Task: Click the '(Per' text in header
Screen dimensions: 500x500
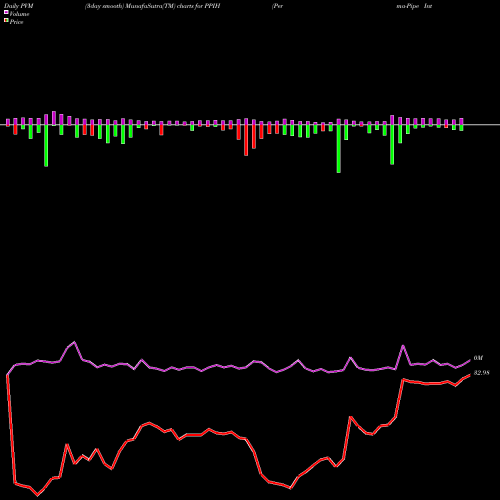Action: (277, 6)
